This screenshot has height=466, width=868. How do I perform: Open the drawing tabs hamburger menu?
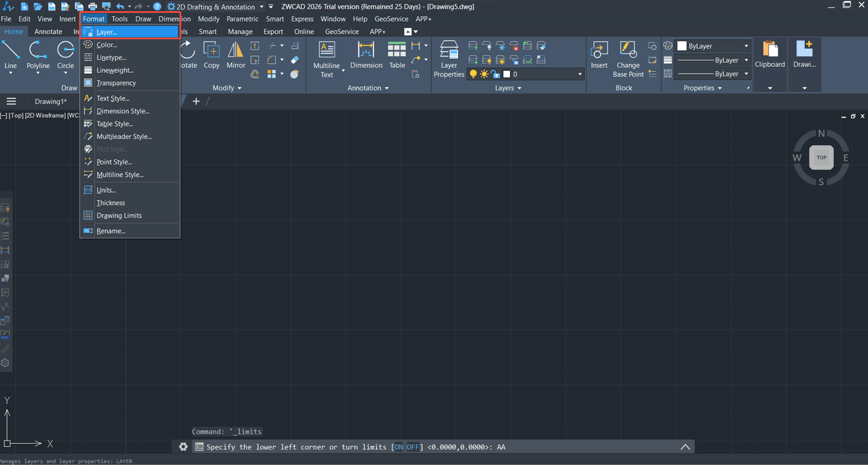tap(11, 101)
